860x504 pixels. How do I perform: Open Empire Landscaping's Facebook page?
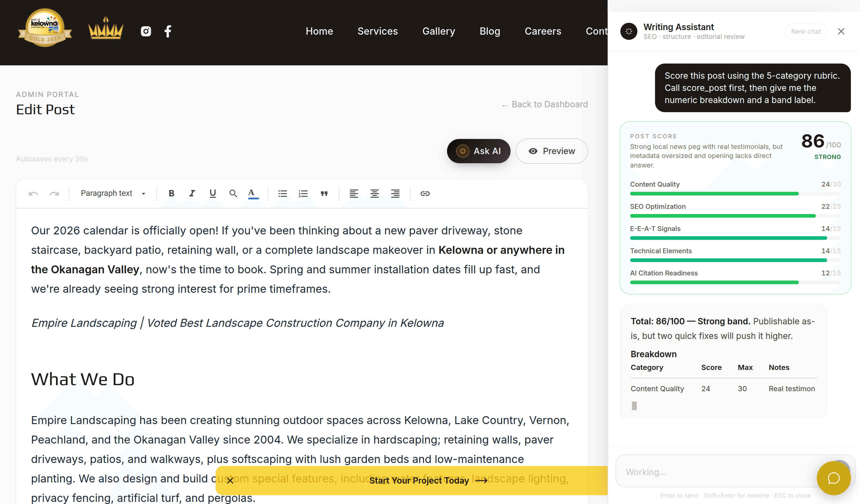(x=168, y=31)
